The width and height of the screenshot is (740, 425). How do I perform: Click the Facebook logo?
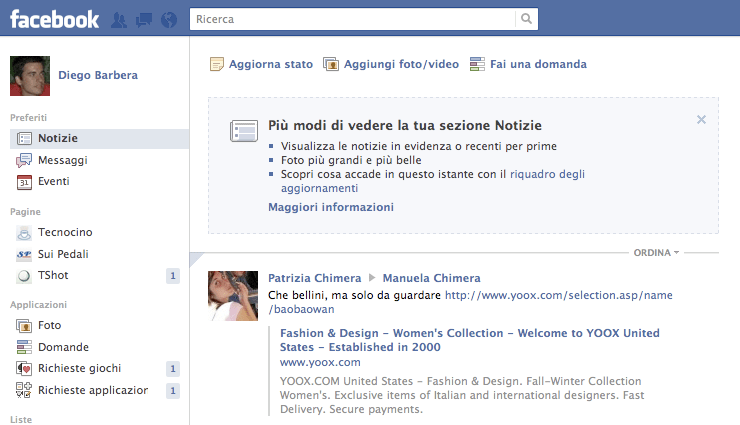pyautogui.click(x=54, y=18)
